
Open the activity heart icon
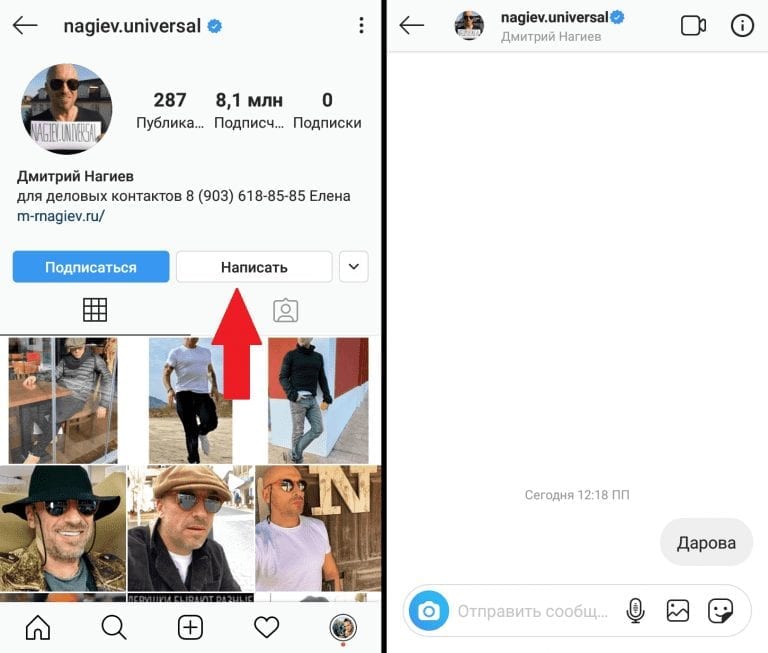click(x=266, y=628)
